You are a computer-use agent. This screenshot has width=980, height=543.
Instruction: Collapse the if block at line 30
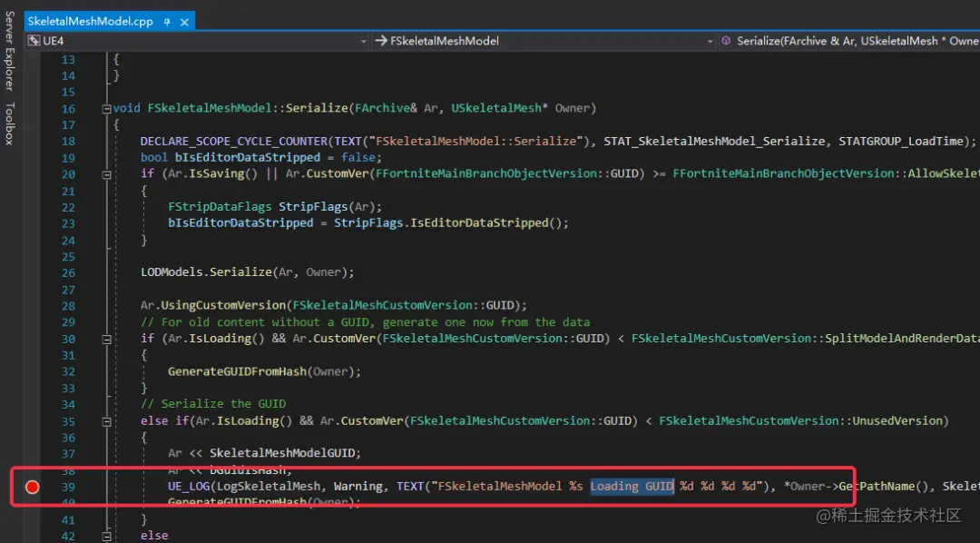coord(106,339)
